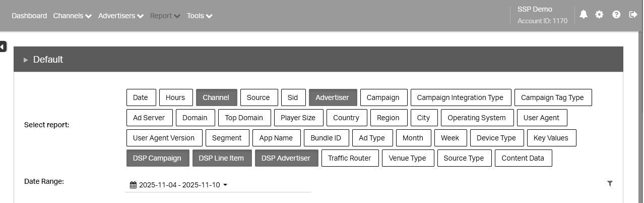Image resolution: width=644 pixels, height=203 pixels.
Task: Go to the Dashboard page
Action: tap(29, 16)
